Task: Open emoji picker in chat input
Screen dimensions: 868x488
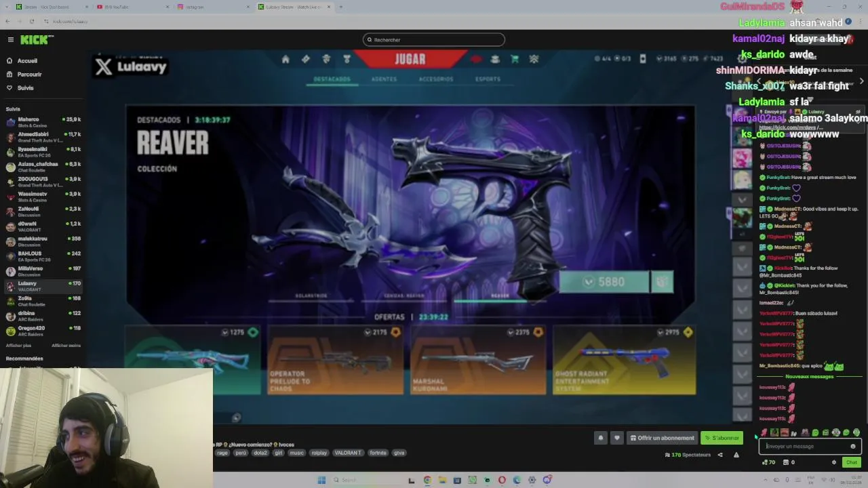Action: coord(853,447)
